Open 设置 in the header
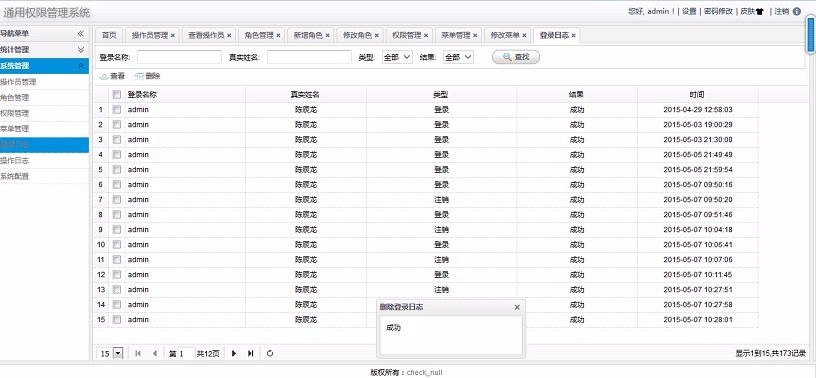 (689, 11)
